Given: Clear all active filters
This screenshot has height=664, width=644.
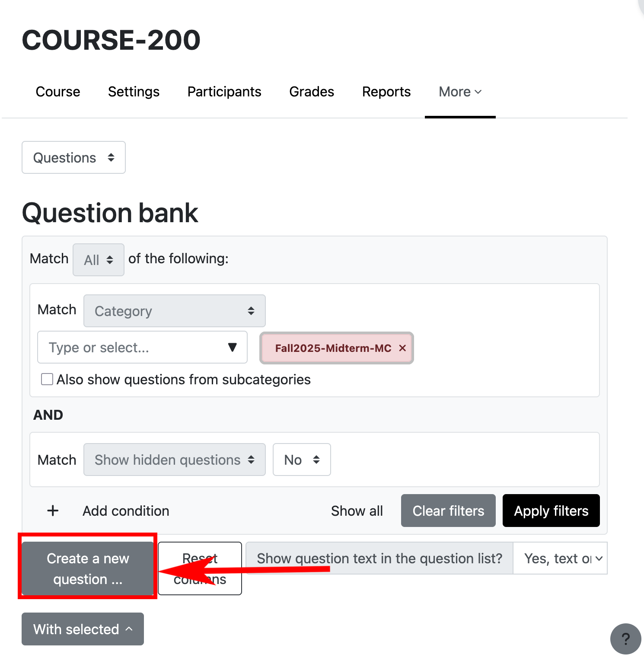Looking at the screenshot, I should pyautogui.click(x=448, y=511).
